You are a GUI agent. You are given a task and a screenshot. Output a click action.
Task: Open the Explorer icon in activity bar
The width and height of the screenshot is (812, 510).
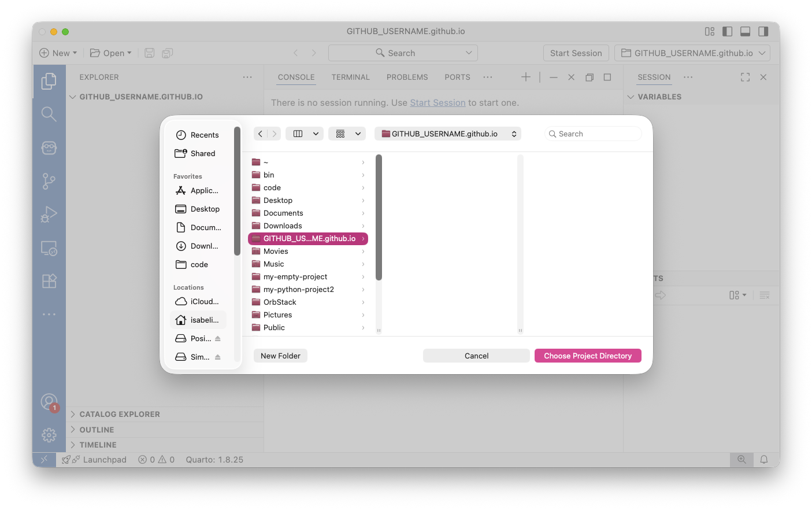[x=49, y=81]
